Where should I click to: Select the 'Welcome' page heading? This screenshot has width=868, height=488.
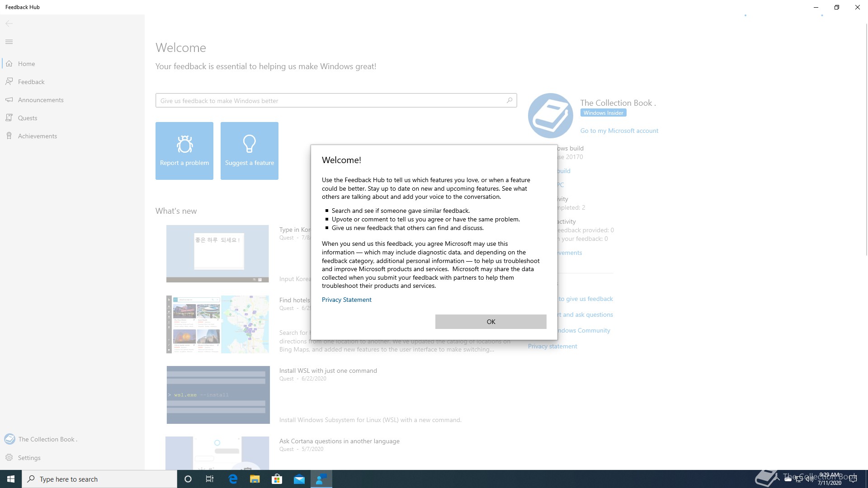(x=181, y=48)
